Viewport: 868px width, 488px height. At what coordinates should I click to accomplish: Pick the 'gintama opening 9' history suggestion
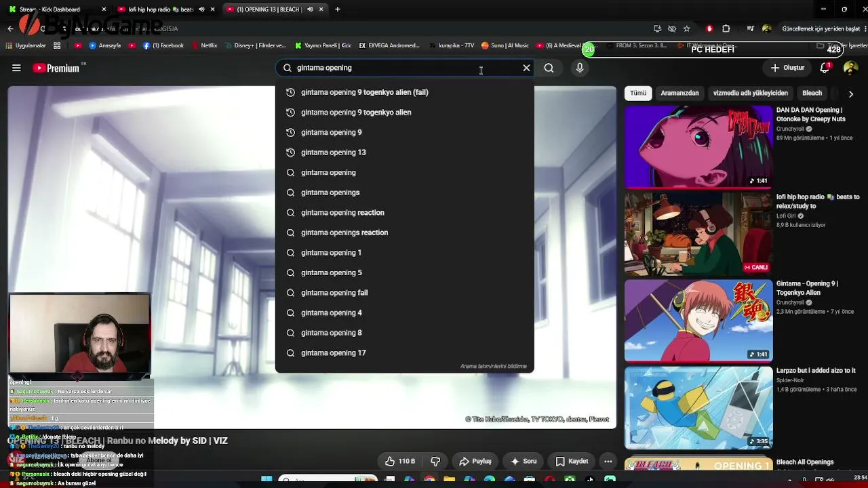(405, 132)
